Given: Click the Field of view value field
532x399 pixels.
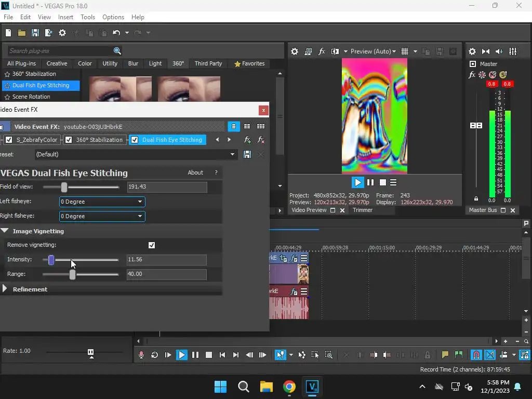Looking at the screenshot, I should [x=167, y=187].
